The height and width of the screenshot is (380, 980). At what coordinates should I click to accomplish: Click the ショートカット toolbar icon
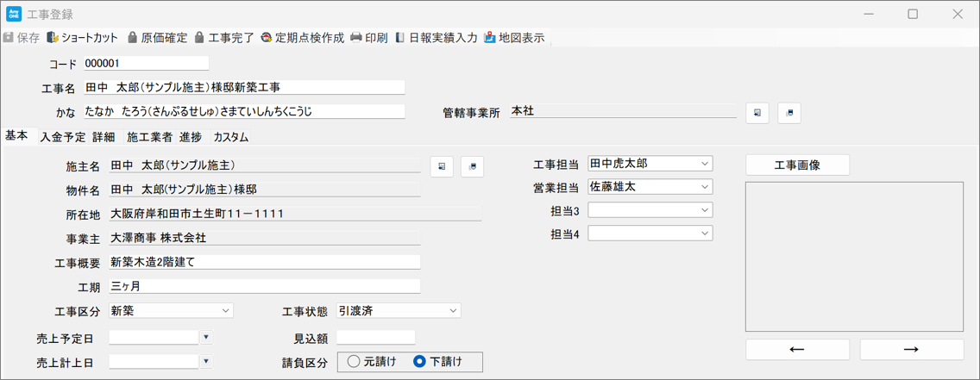coord(53,38)
